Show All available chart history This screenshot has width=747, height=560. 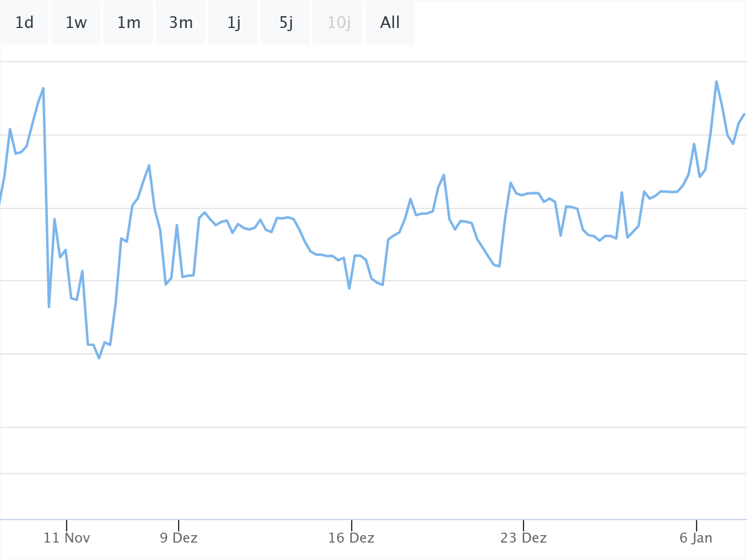point(390,23)
